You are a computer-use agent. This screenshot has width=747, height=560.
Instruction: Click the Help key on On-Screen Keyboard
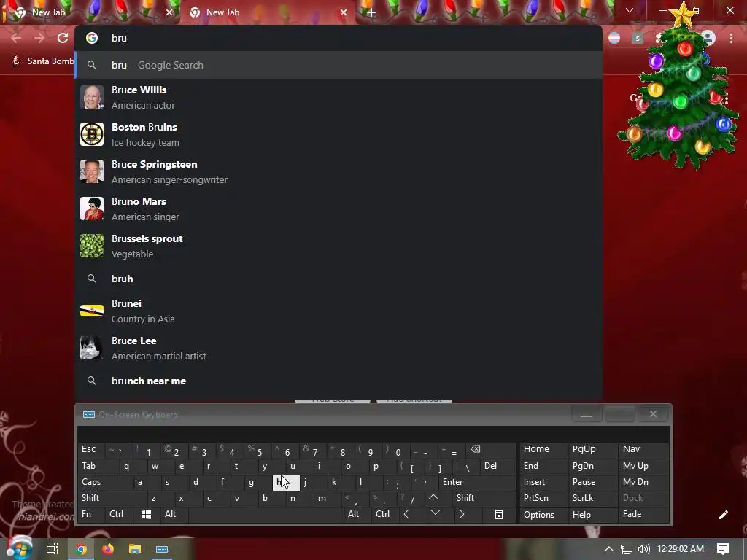592,514
